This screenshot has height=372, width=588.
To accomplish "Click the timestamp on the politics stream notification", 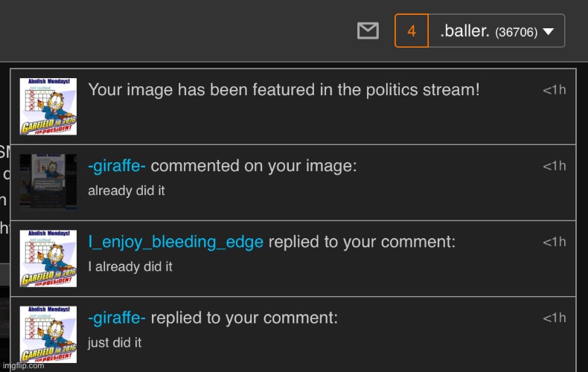I will click(554, 90).
